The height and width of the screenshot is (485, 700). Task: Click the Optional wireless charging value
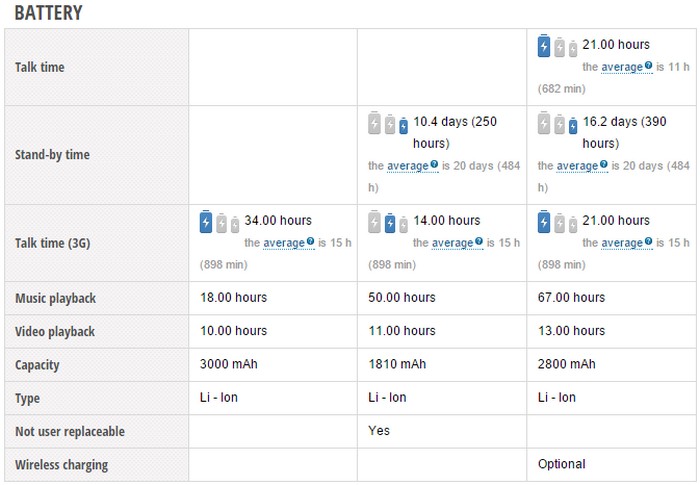(561, 464)
